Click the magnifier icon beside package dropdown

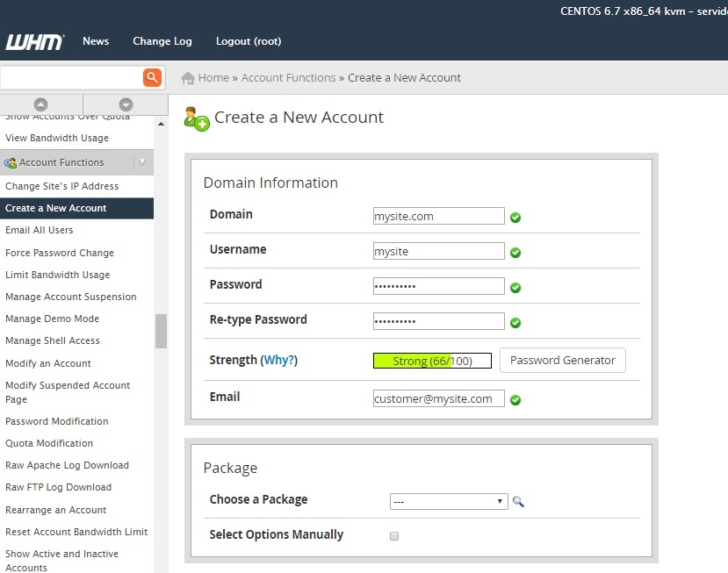[518, 502]
